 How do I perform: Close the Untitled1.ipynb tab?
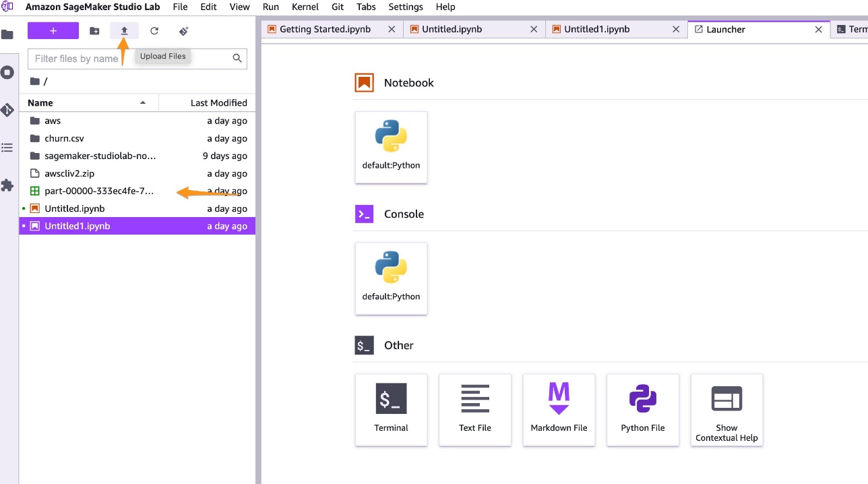pyautogui.click(x=677, y=30)
